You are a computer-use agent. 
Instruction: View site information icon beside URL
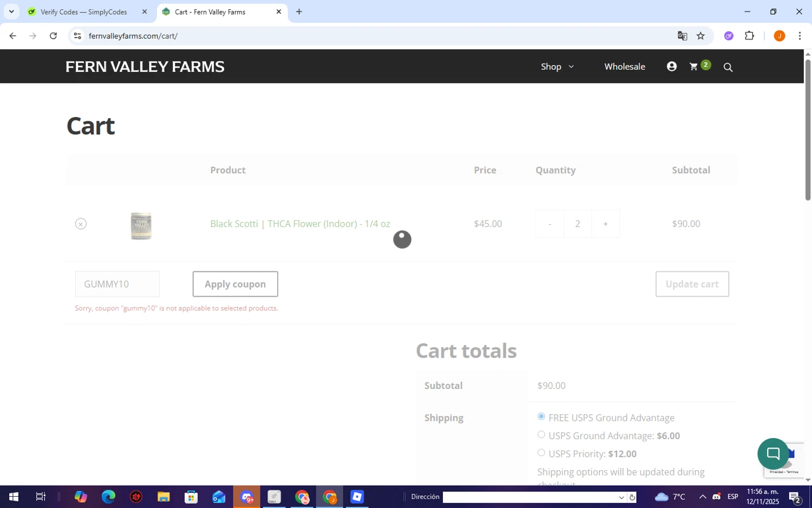click(77, 36)
